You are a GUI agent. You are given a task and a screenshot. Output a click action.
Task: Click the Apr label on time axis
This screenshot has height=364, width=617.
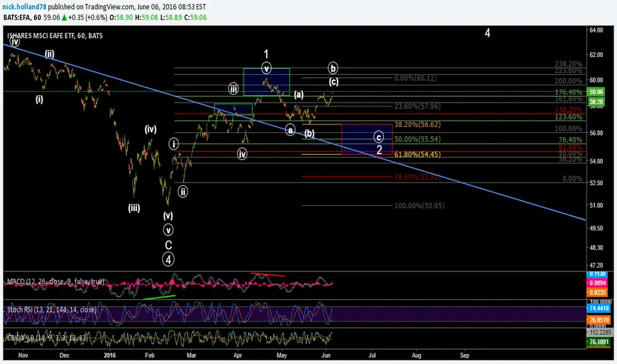pos(237,355)
